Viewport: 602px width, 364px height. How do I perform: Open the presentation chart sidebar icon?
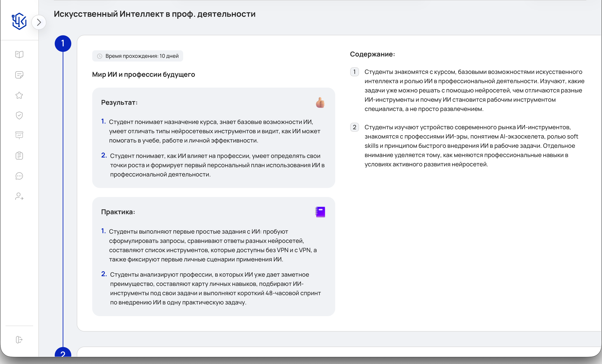pos(19,135)
